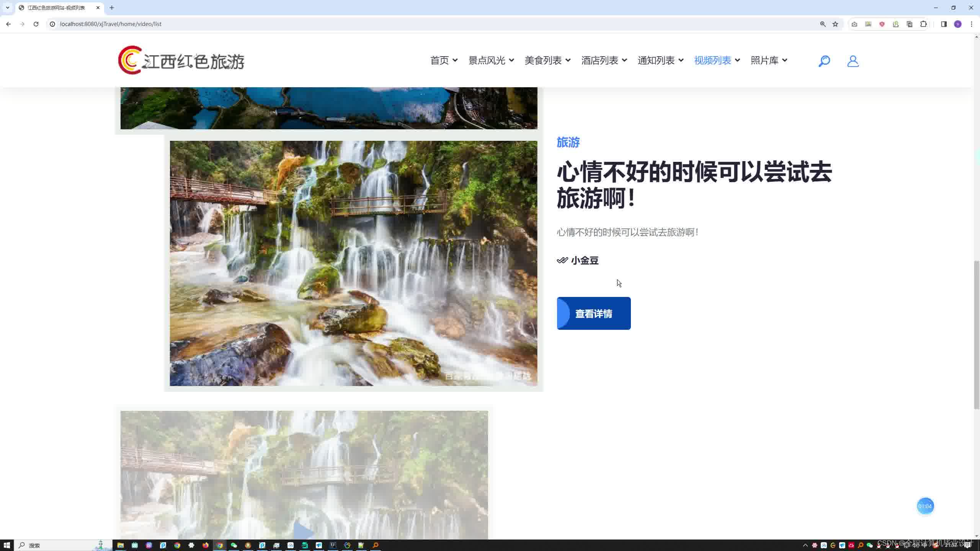This screenshot has height=551, width=980.
Task: Click the search magnifier icon in site header
Action: (824, 61)
